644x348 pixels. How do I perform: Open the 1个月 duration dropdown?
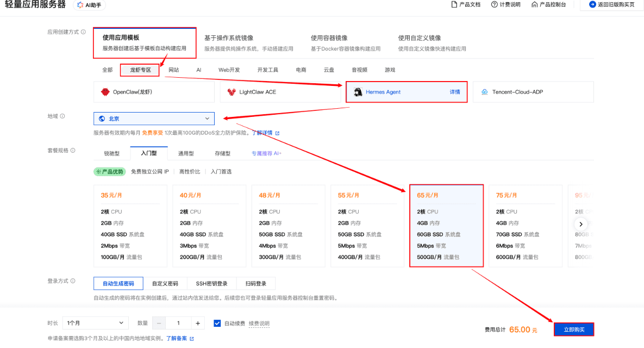coord(96,323)
